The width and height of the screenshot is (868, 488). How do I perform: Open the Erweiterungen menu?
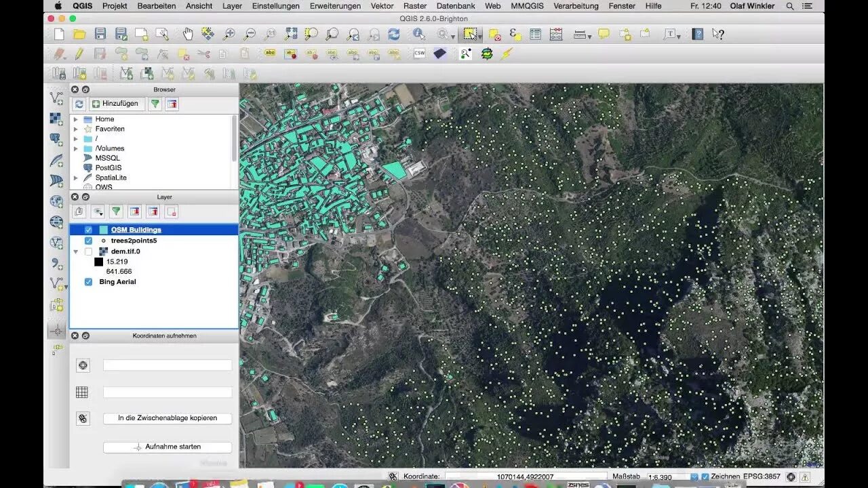point(335,5)
